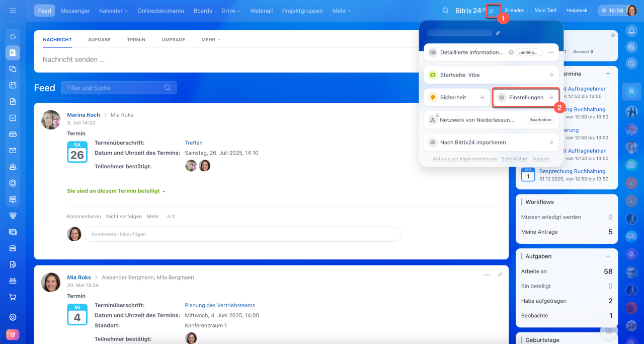Expand the Drive dropdown in top menu
Screen dimensions: 644x344
point(230,11)
